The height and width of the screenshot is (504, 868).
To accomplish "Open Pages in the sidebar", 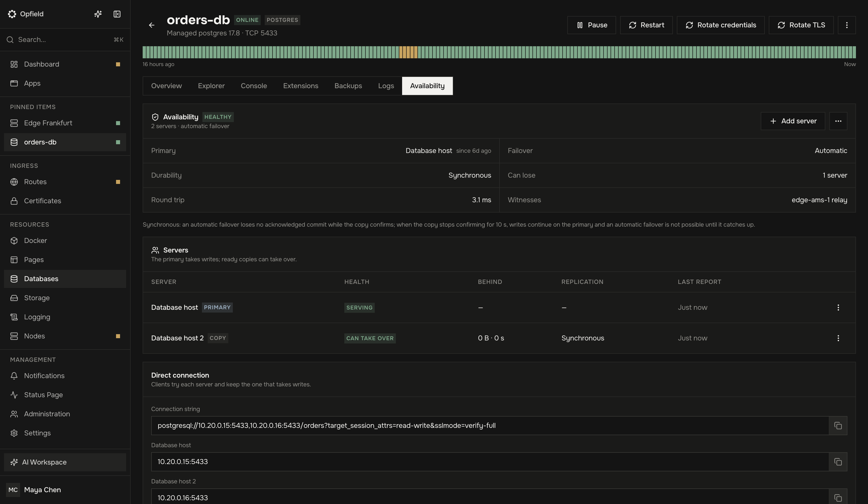I will [65, 260].
